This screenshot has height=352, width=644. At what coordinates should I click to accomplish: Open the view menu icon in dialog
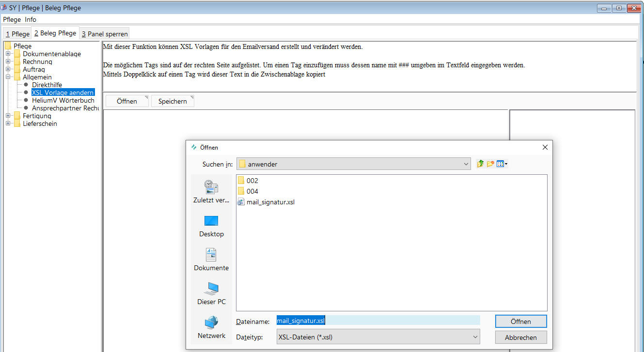click(502, 164)
